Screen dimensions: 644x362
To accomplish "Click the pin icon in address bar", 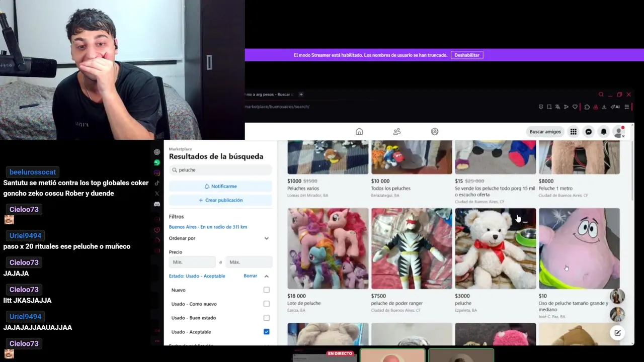I will pyautogui.click(x=541, y=107).
